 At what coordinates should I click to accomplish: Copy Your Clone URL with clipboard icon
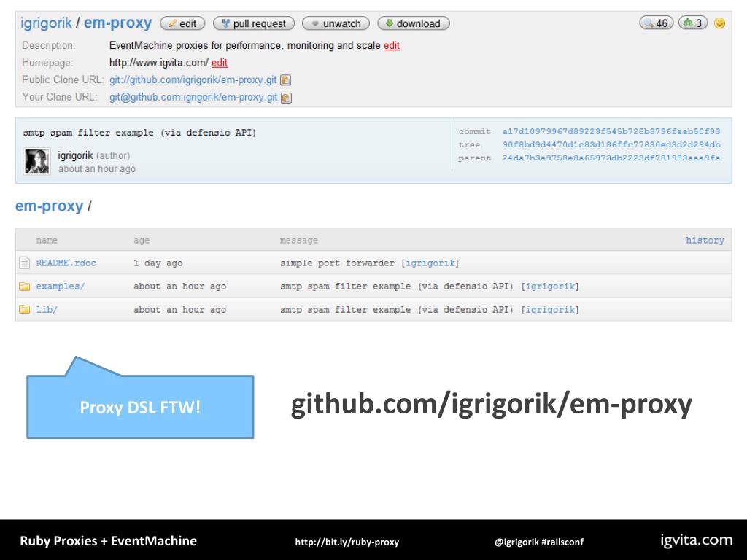tap(286, 98)
